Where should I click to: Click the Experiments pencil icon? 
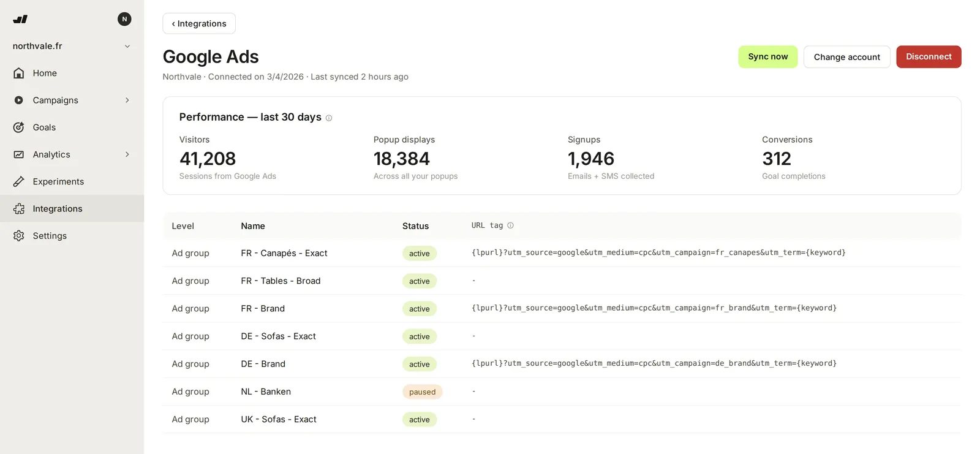(x=19, y=181)
